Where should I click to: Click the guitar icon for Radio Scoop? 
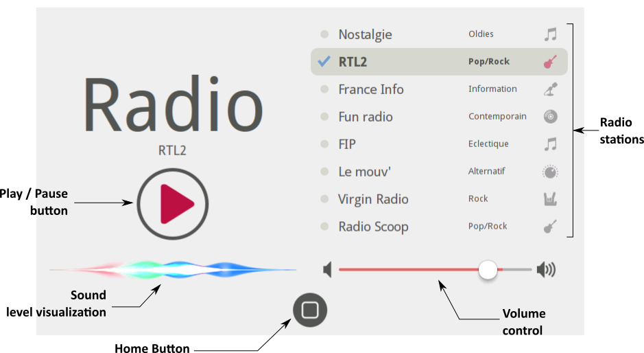pos(550,226)
